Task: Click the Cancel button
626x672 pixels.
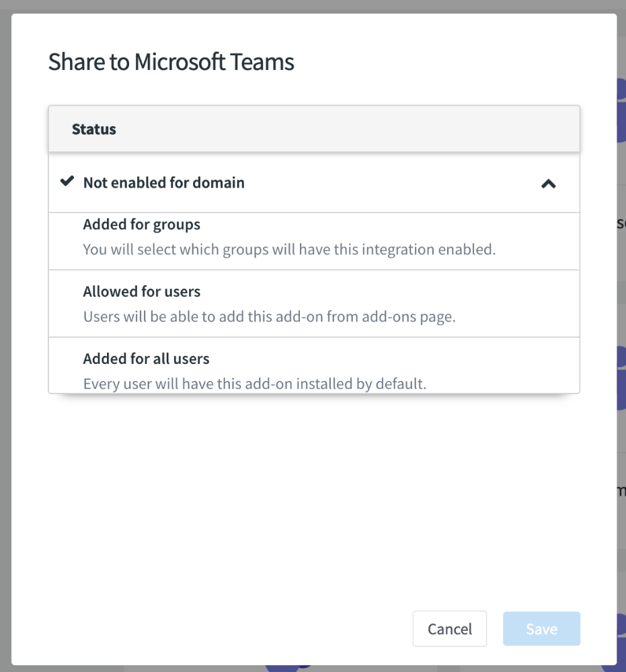Action: tap(449, 629)
